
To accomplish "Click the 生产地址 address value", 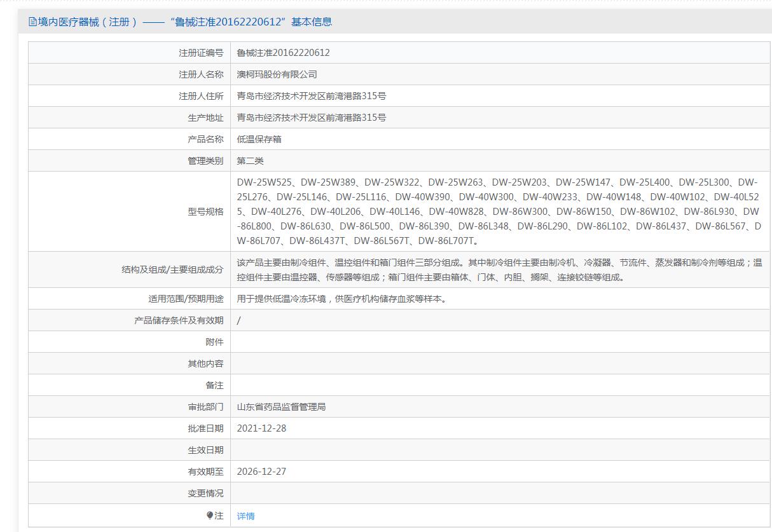I will pyautogui.click(x=311, y=118).
